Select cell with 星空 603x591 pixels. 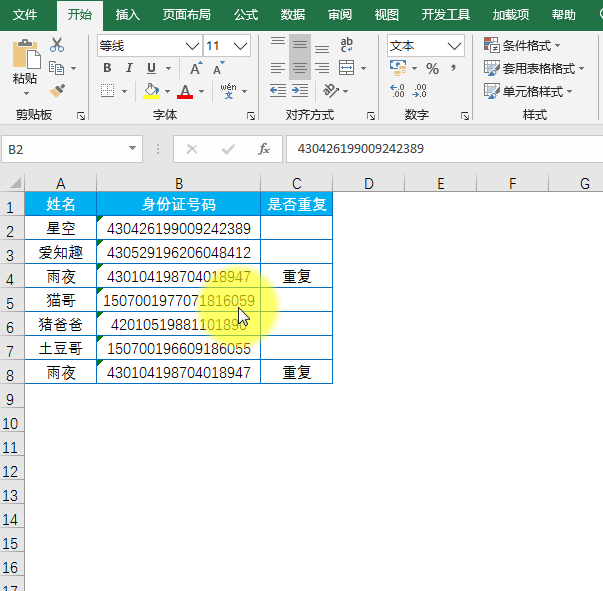(61, 228)
